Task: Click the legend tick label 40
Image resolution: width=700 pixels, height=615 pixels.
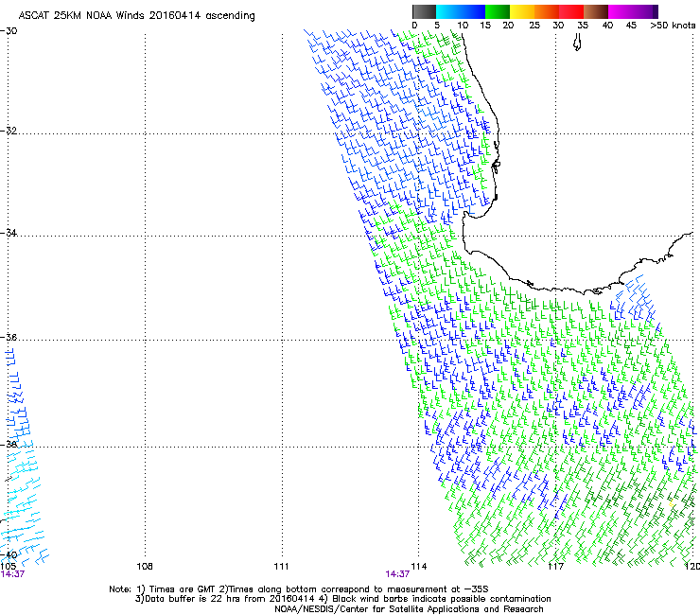Action: [x=607, y=26]
